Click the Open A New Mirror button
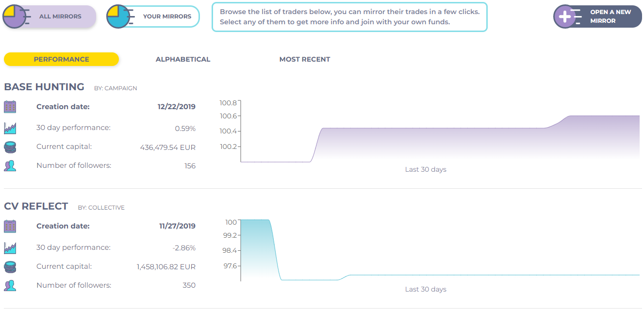This screenshot has width=644, height=310. (x=597, y=16)
